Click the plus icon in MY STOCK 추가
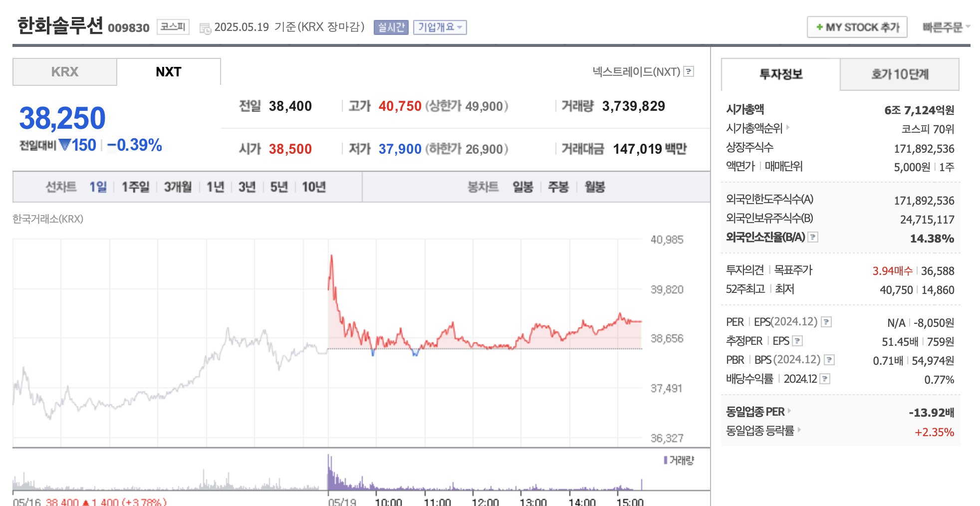This screenshot has width=980, height=506. [x=819, y=27]
